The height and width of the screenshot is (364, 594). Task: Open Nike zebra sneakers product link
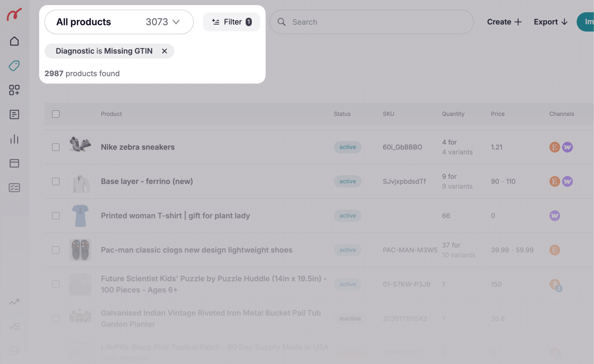[x=138, y=147]
